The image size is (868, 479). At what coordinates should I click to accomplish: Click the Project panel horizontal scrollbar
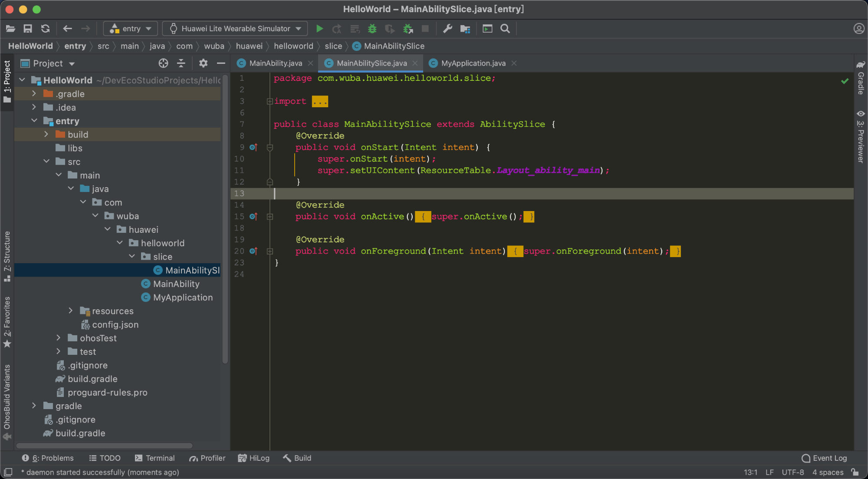click(104, 446)
